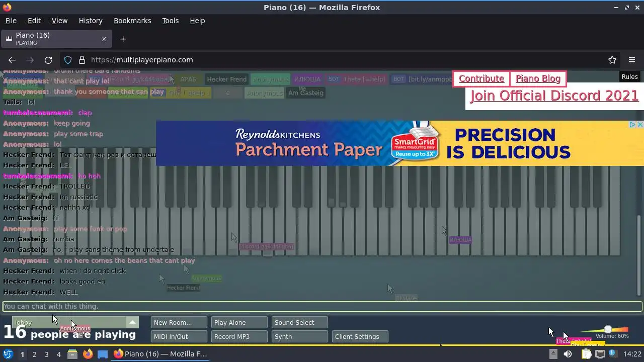Select the Piano (16) browser tab

coord(55,39)
